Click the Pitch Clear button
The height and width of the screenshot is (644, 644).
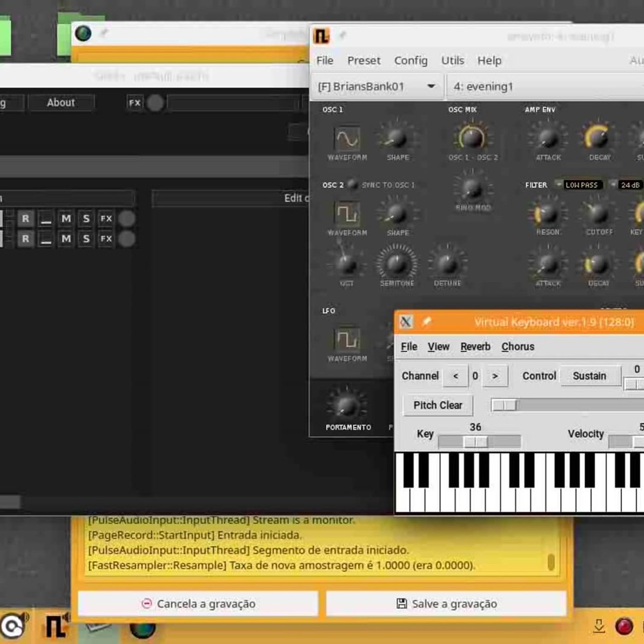(438, 405)
